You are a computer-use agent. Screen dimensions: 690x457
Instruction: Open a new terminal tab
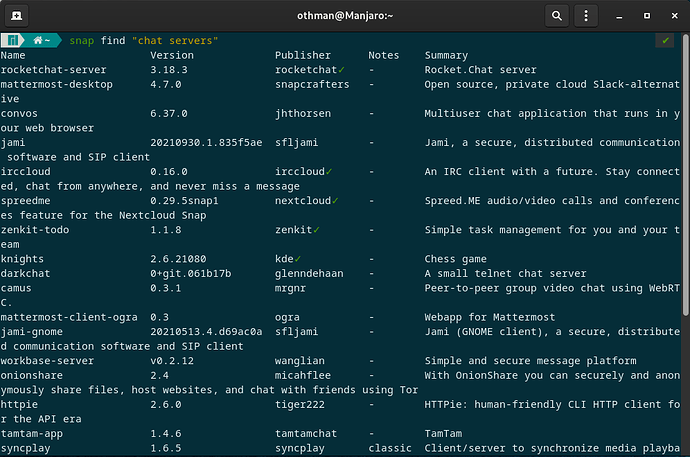pos(16,16)
